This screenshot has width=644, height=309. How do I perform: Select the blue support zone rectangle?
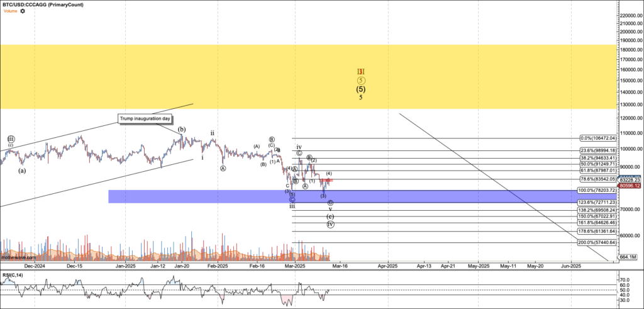point(363,196)
